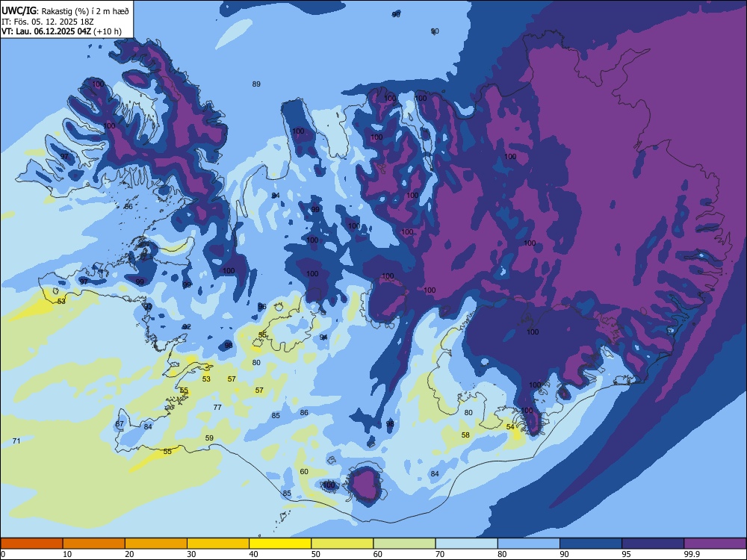Click the orange 10–20 legend swatch

tap(94, 544)
